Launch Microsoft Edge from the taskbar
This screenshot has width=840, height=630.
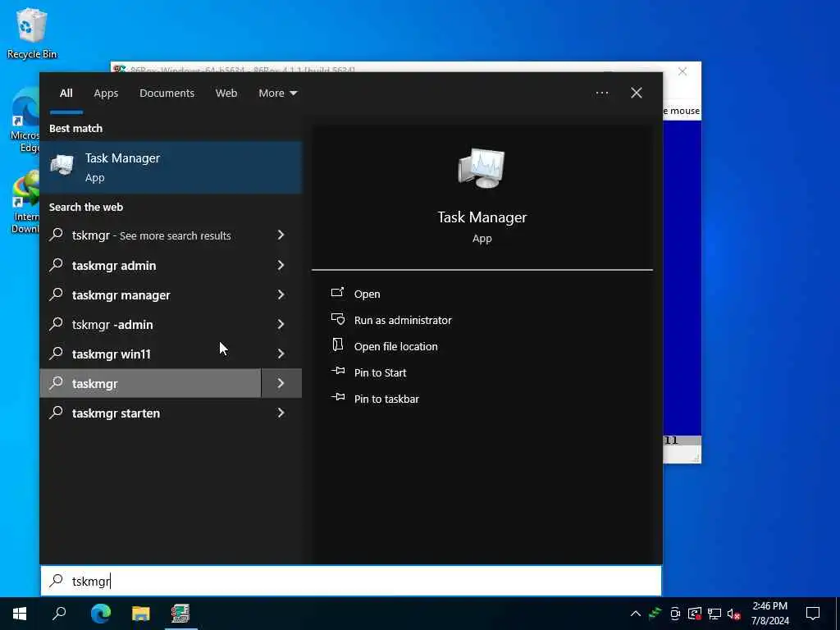pos(100,614)
